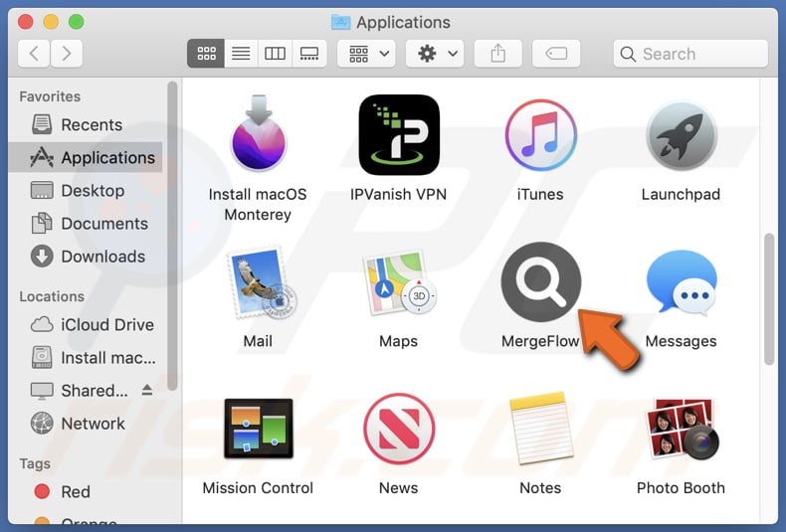Select the Mail stamp icon
This screenshot has height=532, width=786.
coord(262,283)
